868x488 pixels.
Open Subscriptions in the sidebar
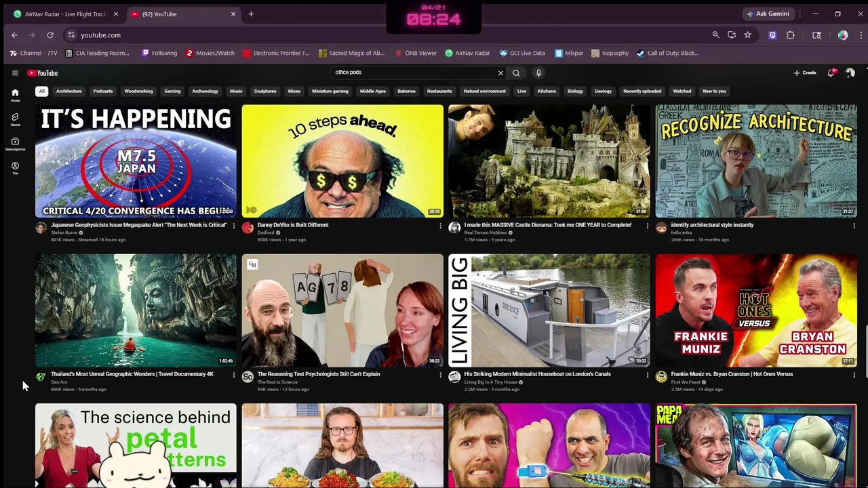[x=15, y=144]
